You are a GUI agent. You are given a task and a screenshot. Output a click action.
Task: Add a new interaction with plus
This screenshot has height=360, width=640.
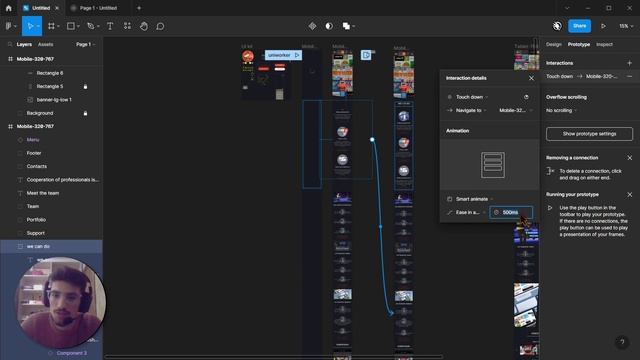tap(629, 63)
